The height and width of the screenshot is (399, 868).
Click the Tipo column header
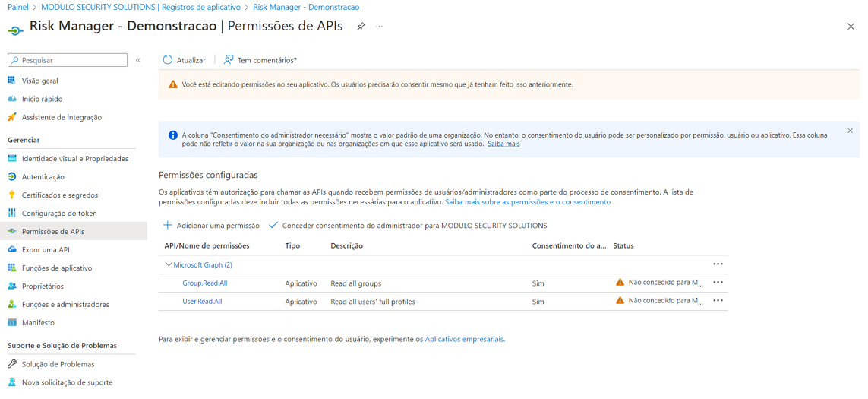point(292,245)
